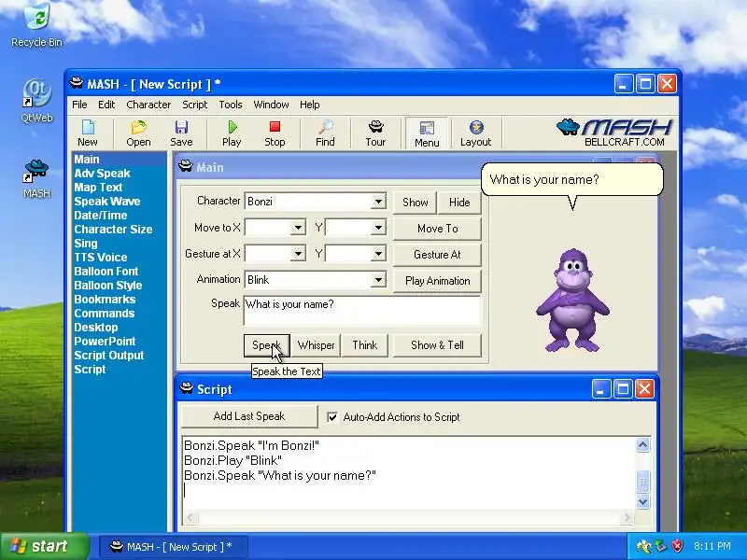Click the Bonzi purple gorilla character
This screenshot has height=560, width=747.
click(x=572, y=301)
